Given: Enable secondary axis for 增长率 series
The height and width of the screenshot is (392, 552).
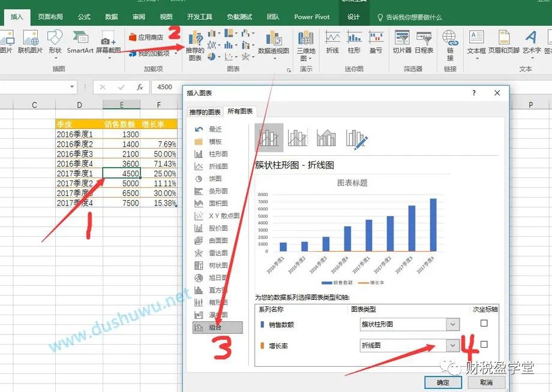Looking at the screenshot, I should coord(484,344).
